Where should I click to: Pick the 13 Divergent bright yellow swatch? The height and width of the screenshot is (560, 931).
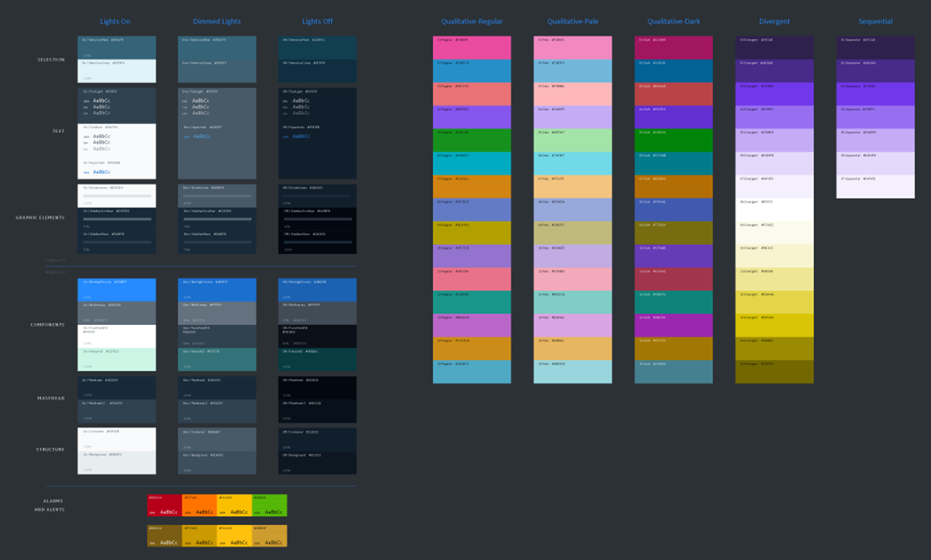774,326
